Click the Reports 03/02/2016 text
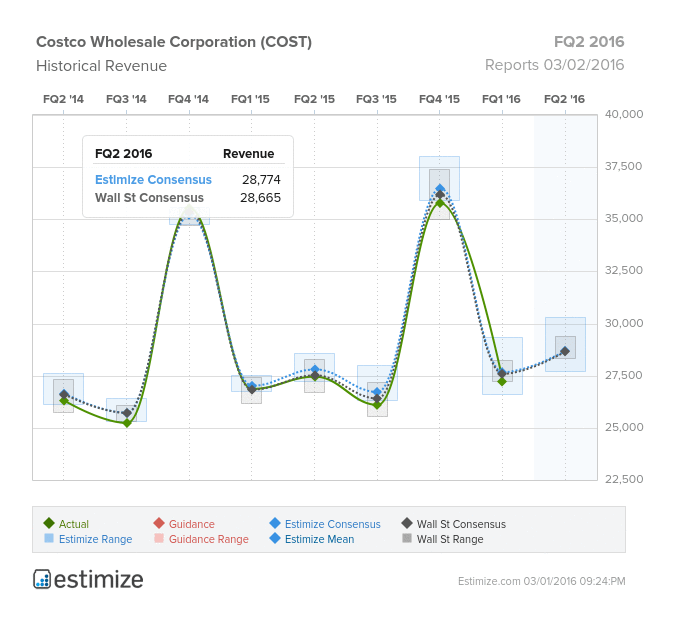Screen dimensions: 675x620 554,65
